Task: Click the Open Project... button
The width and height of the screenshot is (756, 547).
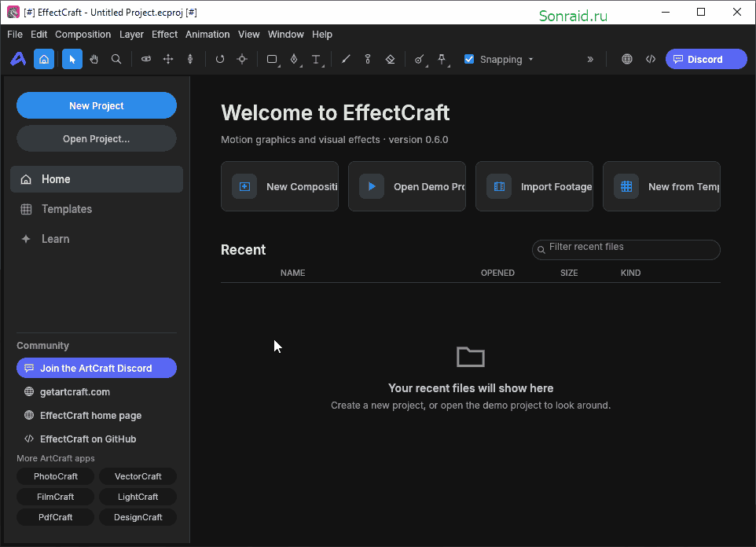Action: (97, 139)
